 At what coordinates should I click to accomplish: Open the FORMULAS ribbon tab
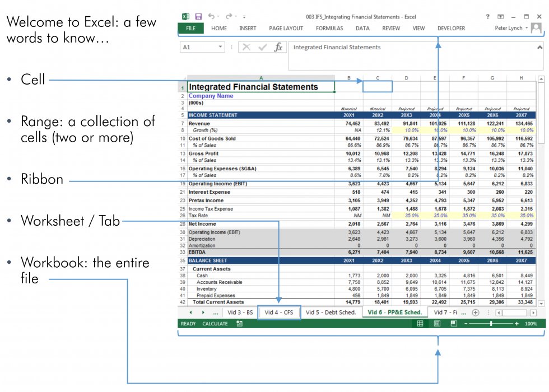coord(329,28)
